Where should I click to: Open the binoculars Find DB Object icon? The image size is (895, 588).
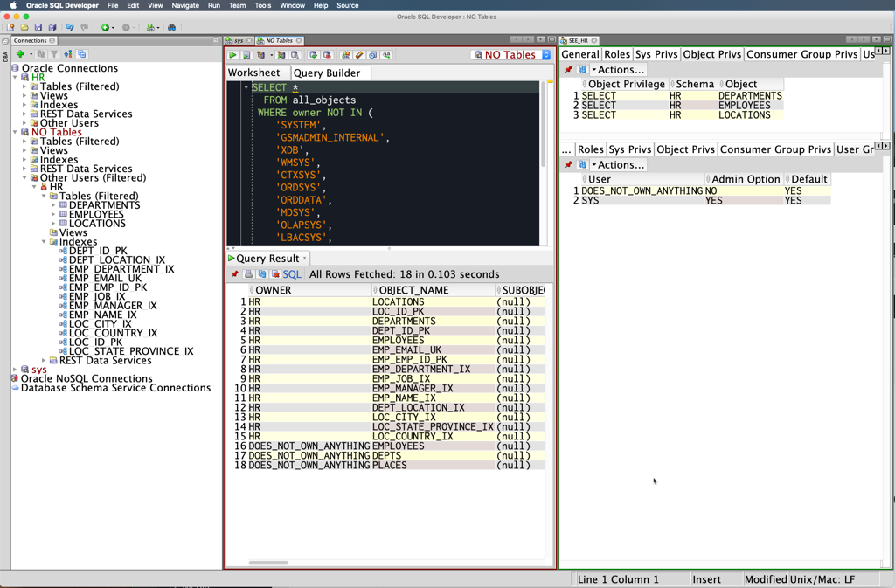(x=171, y=28)
